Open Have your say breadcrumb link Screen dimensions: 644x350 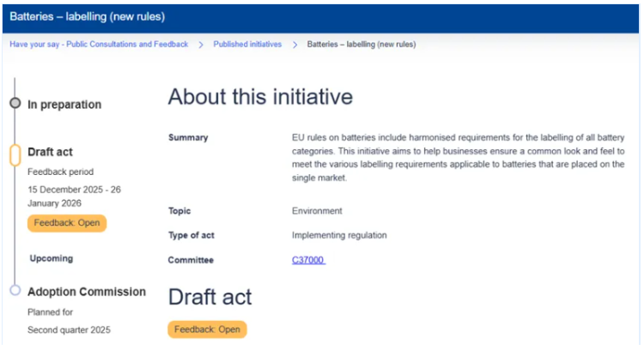(x=99, y=45)
